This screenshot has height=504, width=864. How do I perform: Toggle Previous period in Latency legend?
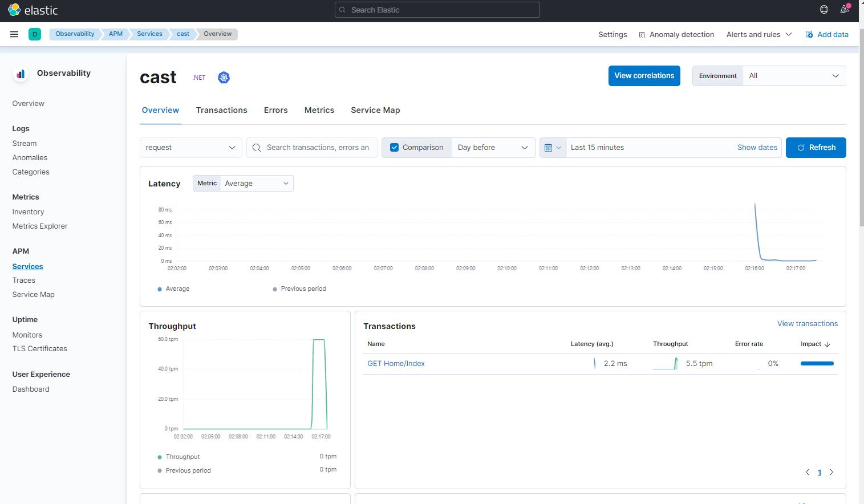coord(299,289)
